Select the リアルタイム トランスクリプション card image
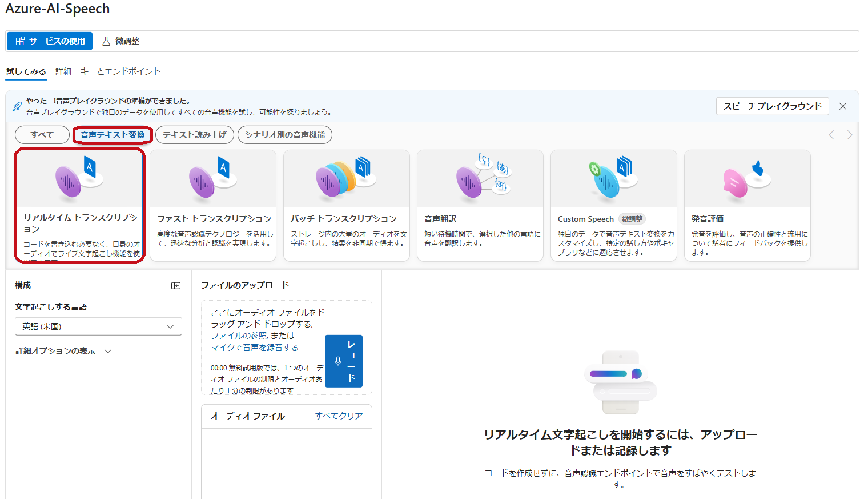Image resolution: width=868 pixels, height=499 pixels. pyautogui.click(x=79, y=178)
